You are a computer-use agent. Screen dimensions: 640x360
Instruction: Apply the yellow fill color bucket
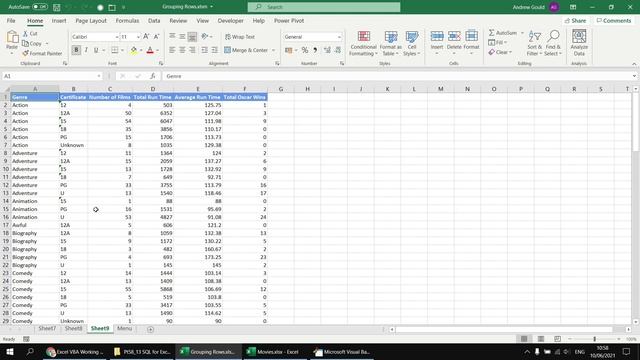pyautogui.click(x=133, y=50)
